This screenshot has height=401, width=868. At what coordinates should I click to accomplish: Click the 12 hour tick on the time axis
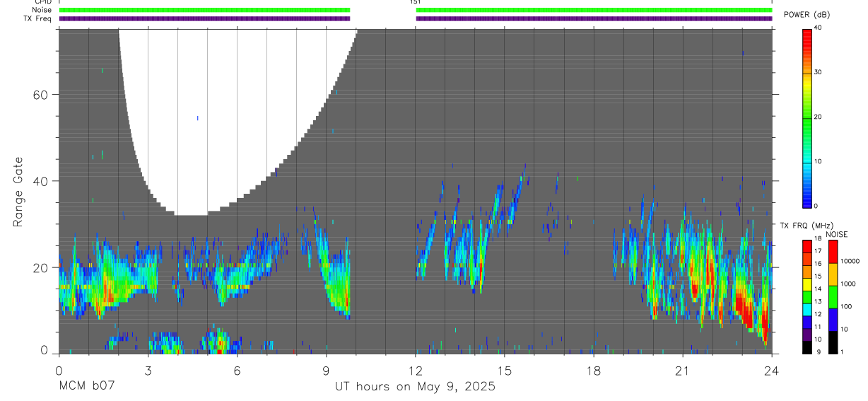(416, 371)
